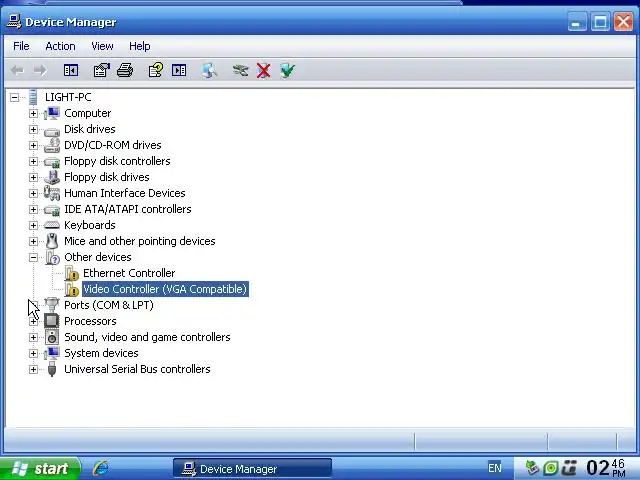
Task: Click the Sound controllers speaker icon
Action: point(52,337)
